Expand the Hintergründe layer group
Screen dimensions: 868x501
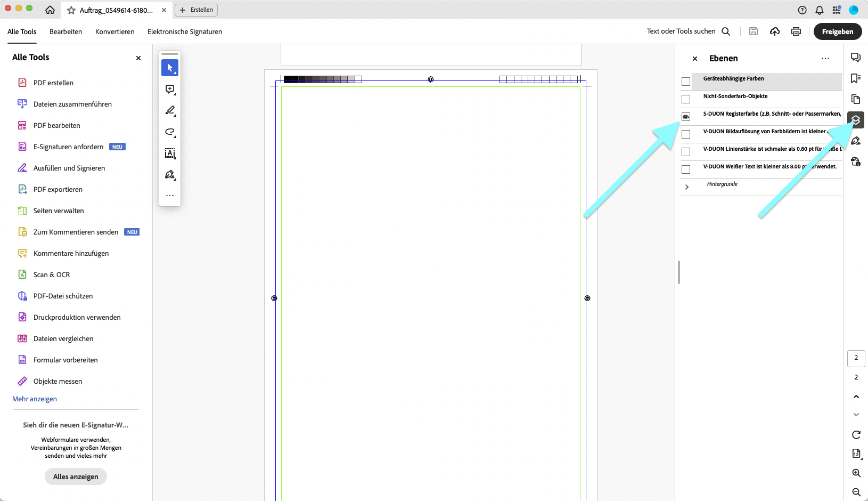tap(687, 187)
